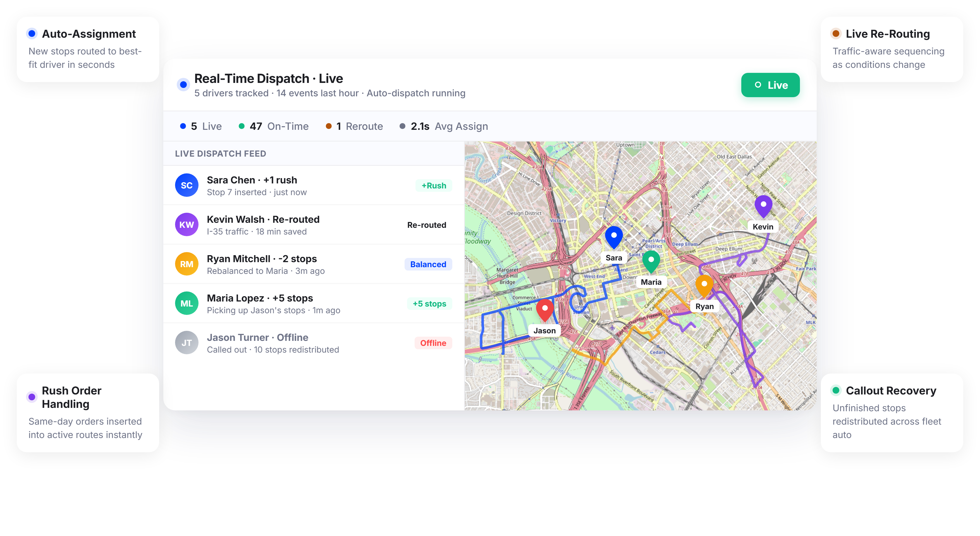
Task: Click the ML avatar for Maria Lopez
Action: 187,303
